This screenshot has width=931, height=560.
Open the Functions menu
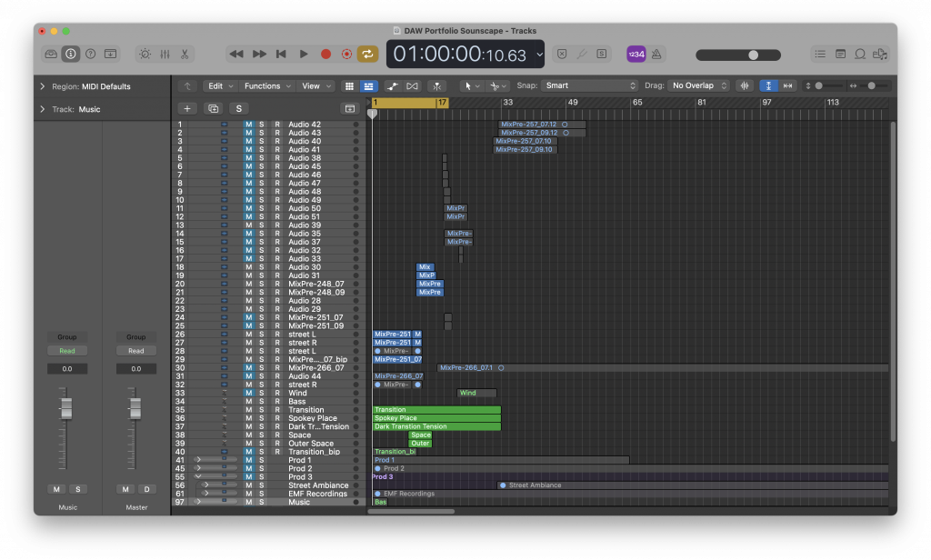267,86
